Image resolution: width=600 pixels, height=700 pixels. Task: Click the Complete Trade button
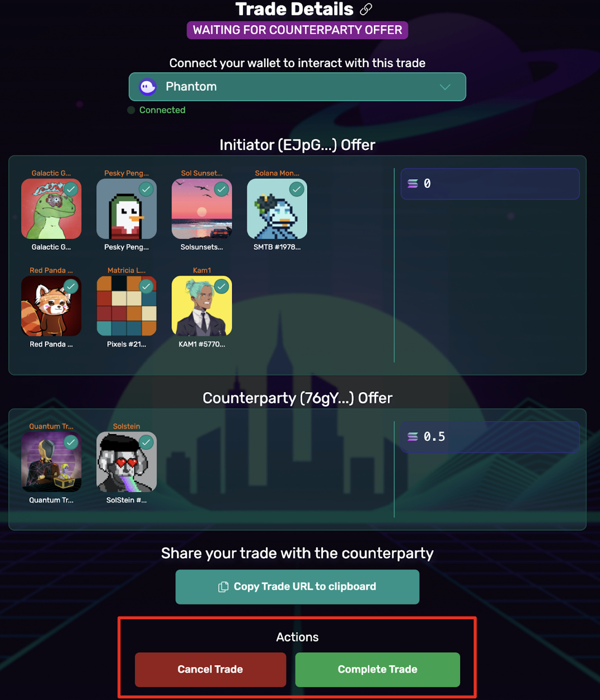click(x=378, y=670)
